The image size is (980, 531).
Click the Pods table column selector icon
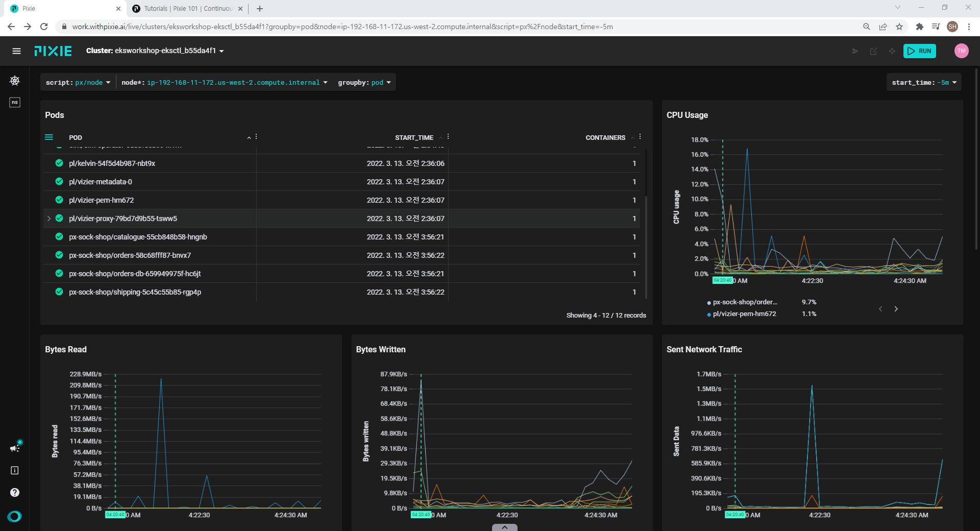point(49,137)
